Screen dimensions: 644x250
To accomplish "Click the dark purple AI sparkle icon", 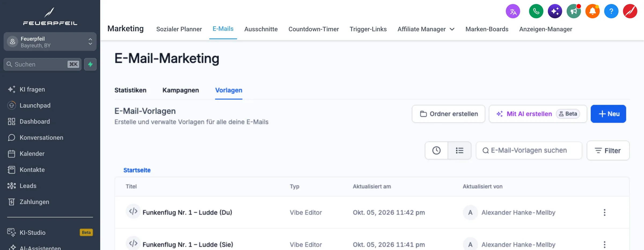I will point(555,11).
